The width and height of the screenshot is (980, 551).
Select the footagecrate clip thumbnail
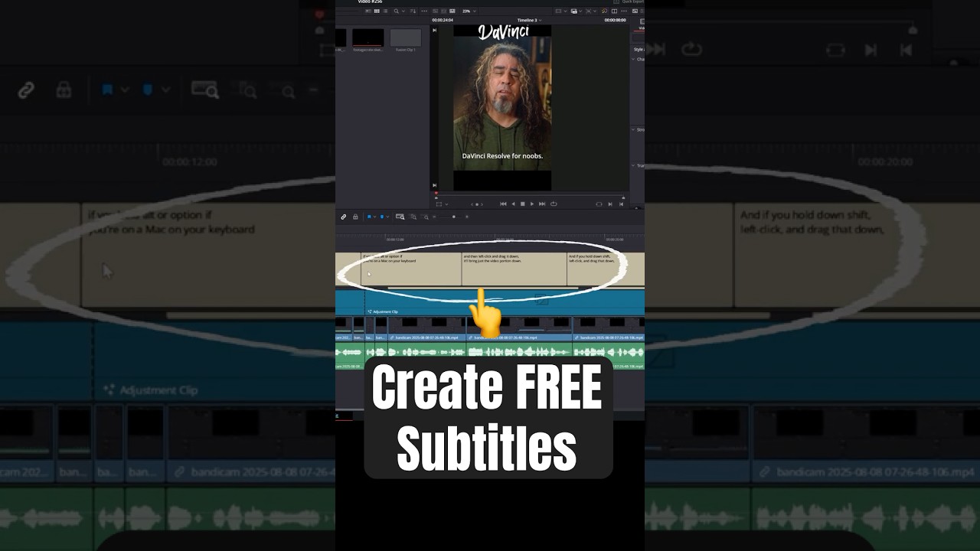(367, 38)
